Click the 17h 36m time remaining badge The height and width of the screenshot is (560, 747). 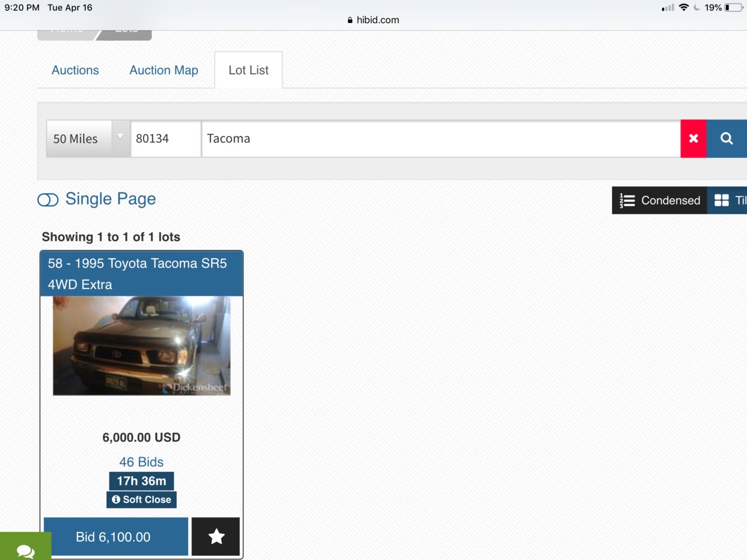141,481
